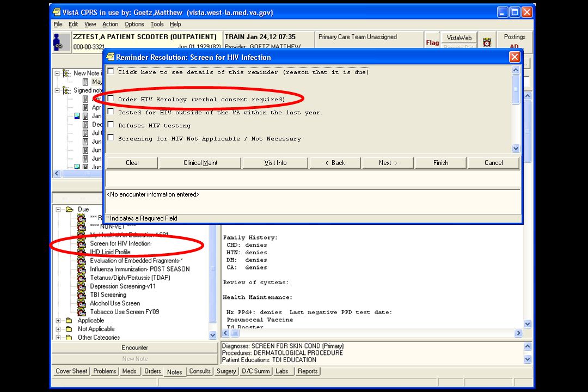Click the Clear button in the reminder dialog
Screen dimensions: 588x392
coord(132,163)
